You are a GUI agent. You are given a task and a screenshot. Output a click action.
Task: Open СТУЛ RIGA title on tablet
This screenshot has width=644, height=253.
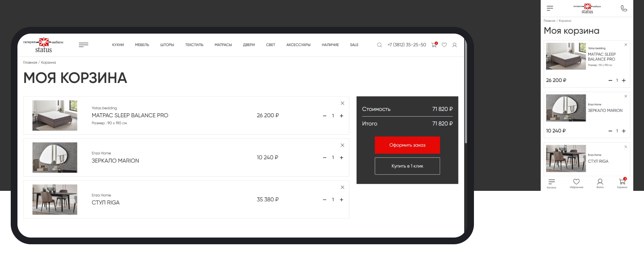coord(105,203)
